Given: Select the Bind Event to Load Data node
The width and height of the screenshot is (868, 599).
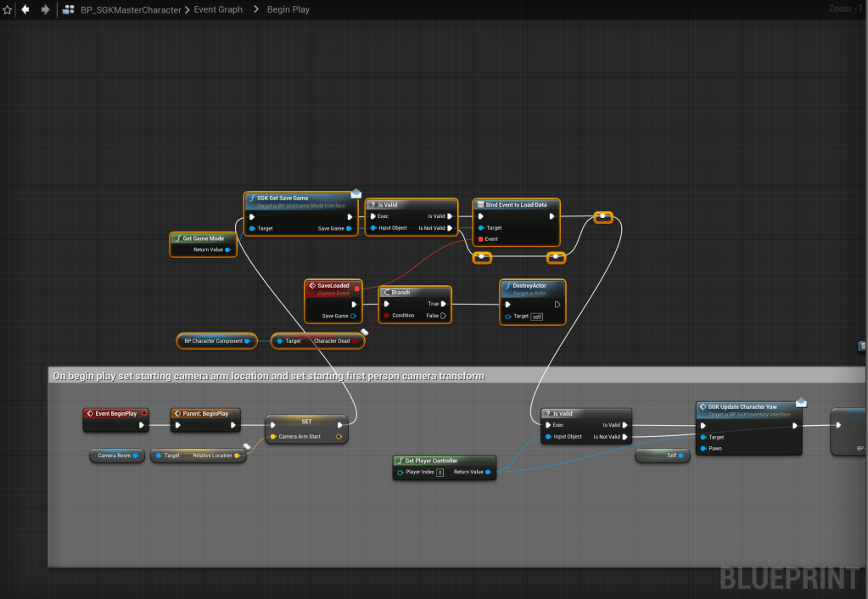Looking at the screenshot, I should point(516,204).
